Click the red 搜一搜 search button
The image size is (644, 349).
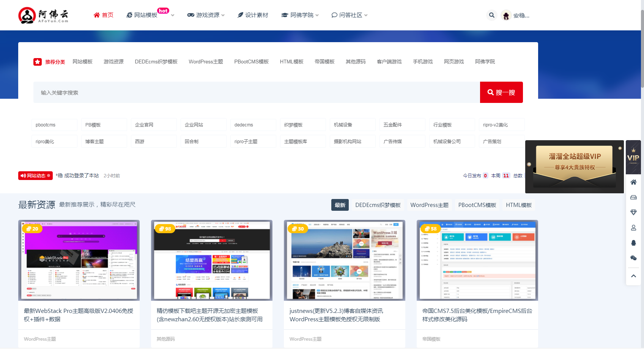[x=501, y=92]
